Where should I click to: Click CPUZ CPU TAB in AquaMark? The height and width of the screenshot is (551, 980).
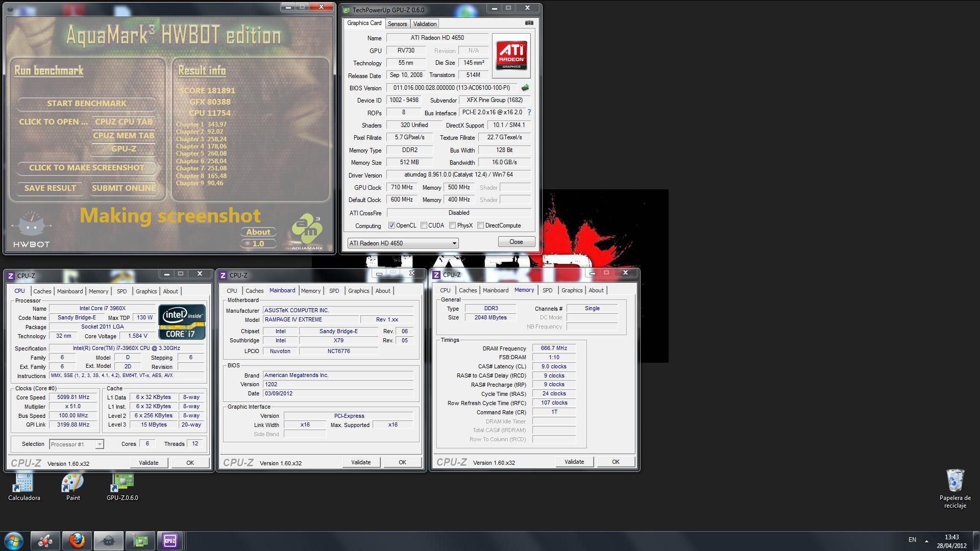(124, 121)
